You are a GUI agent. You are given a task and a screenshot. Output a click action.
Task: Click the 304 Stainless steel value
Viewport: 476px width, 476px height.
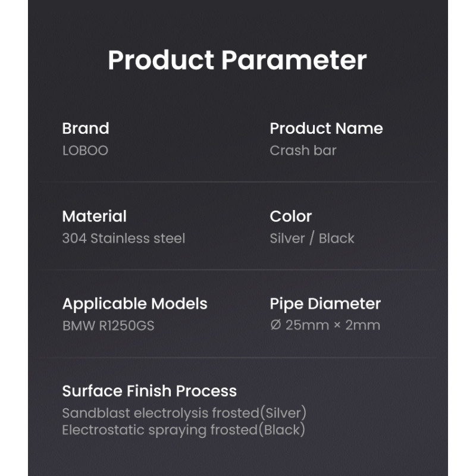coord(124,239)
